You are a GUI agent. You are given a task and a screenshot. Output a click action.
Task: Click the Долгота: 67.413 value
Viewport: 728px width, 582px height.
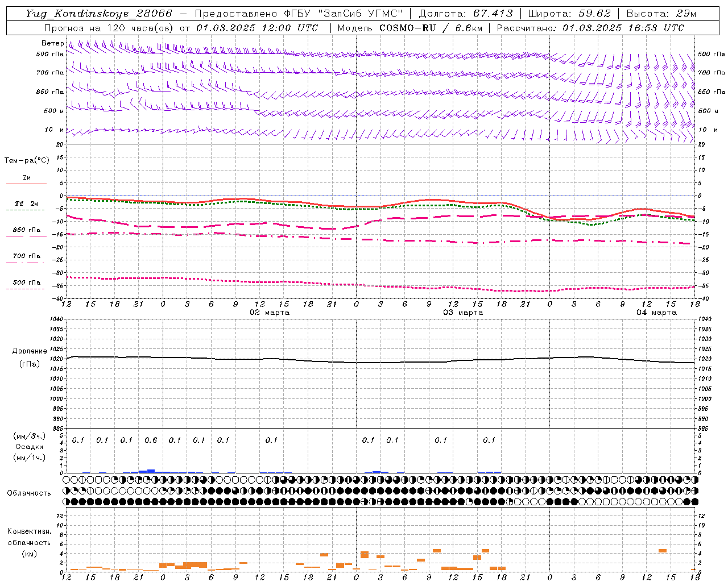[466, 14]
